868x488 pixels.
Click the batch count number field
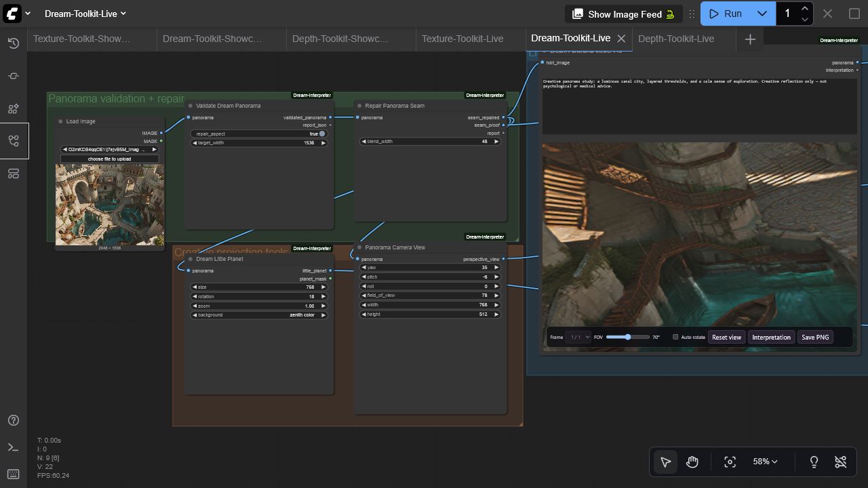pyautogui.click(x=787, y=14)
